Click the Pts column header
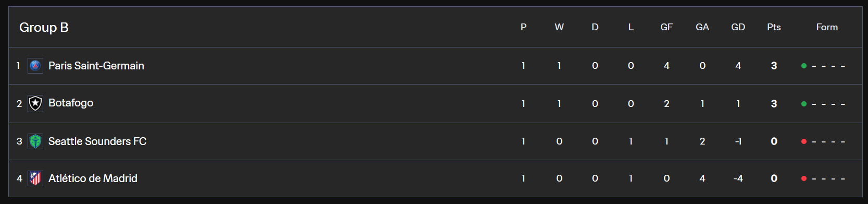The image size is (868, 204). (774, 27)
